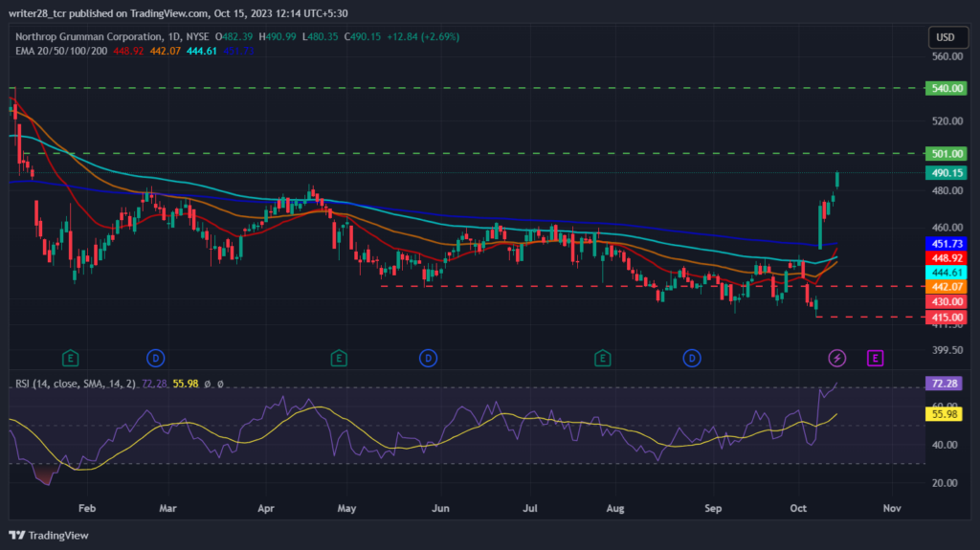
Task: Open the earnings marker in late April
Action: pyautogui.click(x=339, y=358)
